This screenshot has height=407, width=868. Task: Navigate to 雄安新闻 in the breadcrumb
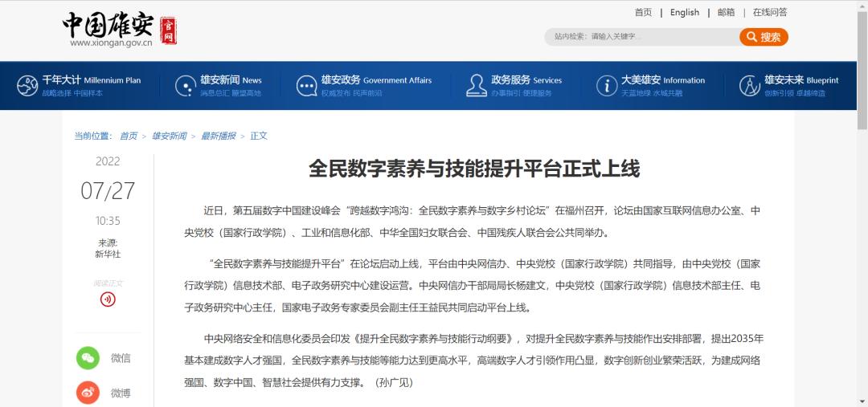point(169,136)
